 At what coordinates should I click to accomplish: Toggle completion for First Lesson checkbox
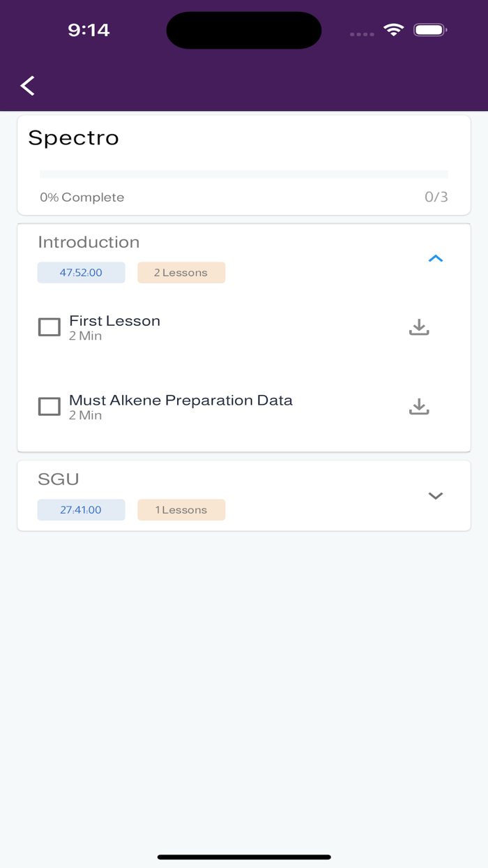click(x=49, y=327)
